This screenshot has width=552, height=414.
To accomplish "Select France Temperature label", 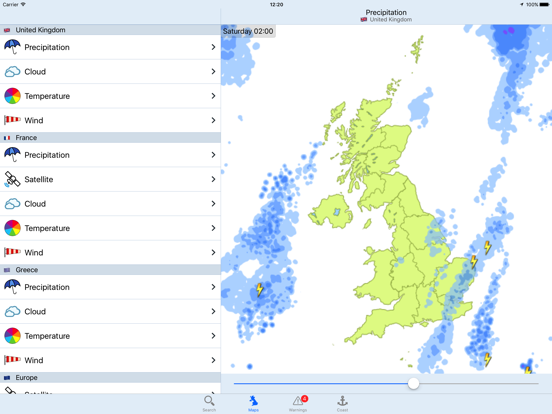I will coord(47,228).
